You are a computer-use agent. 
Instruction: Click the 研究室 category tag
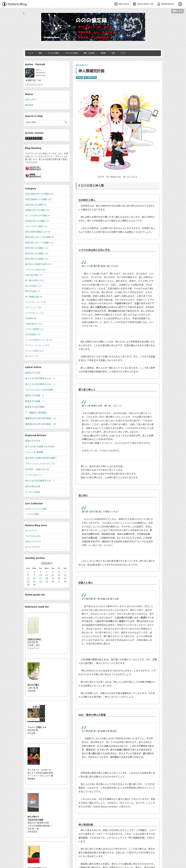[x=79, y=78]
